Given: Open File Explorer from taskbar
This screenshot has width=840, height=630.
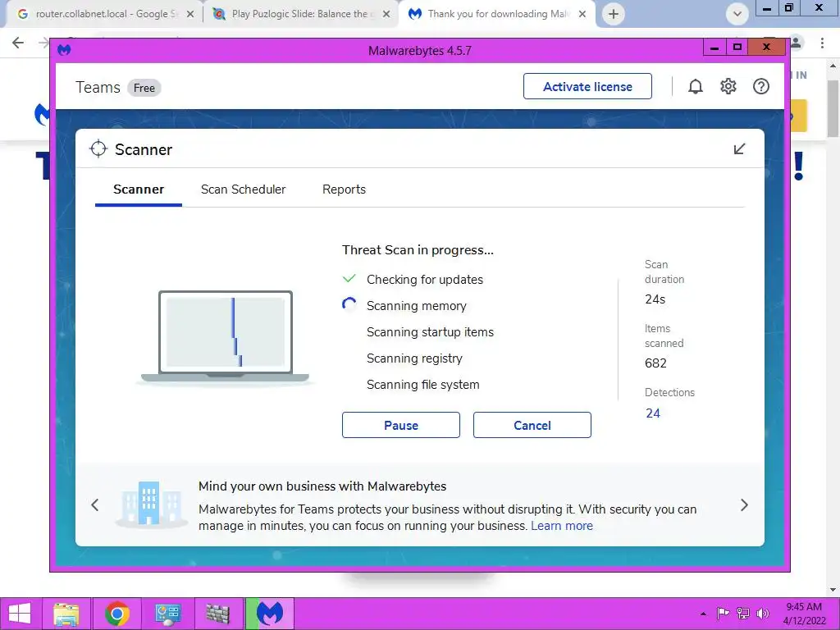Looking at the screenshot, I should point(66,614).
